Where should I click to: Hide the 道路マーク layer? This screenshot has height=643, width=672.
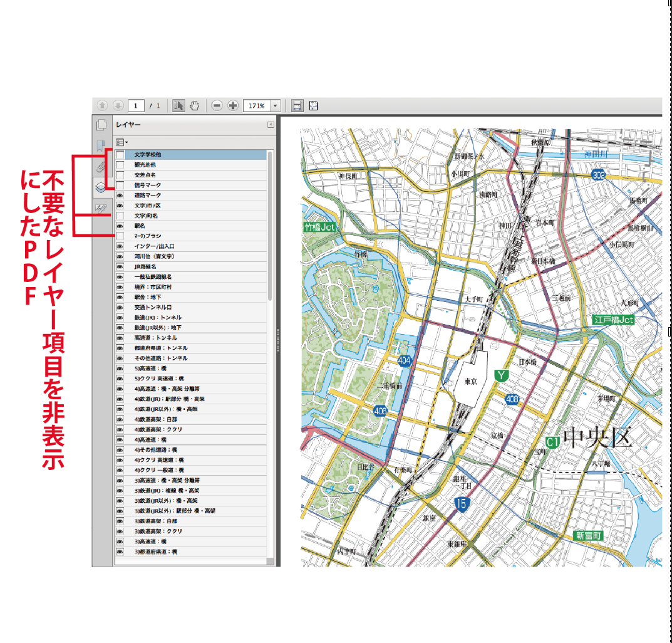[120, 195]
